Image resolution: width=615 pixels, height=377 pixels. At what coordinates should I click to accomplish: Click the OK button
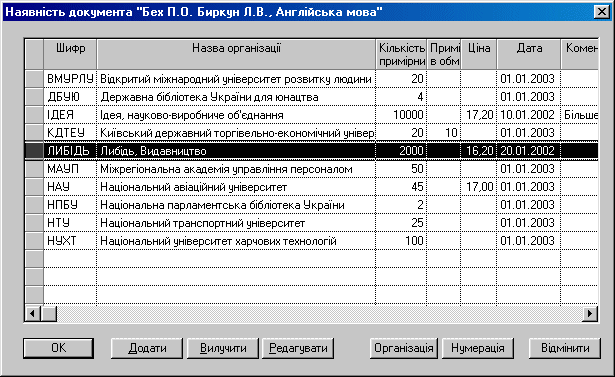[58, 348]
